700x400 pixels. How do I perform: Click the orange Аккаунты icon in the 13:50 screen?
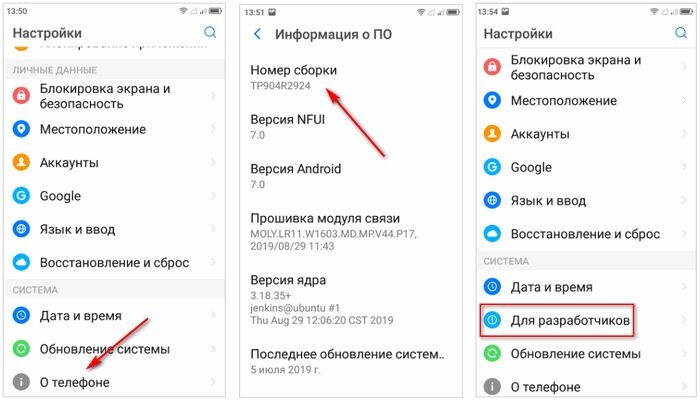point(21,162)
